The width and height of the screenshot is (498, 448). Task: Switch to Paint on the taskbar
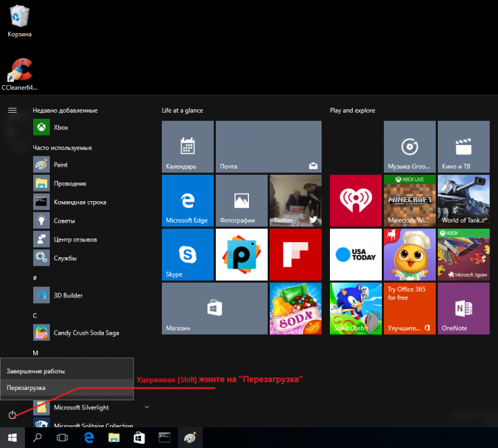click(x=190, y=438)
